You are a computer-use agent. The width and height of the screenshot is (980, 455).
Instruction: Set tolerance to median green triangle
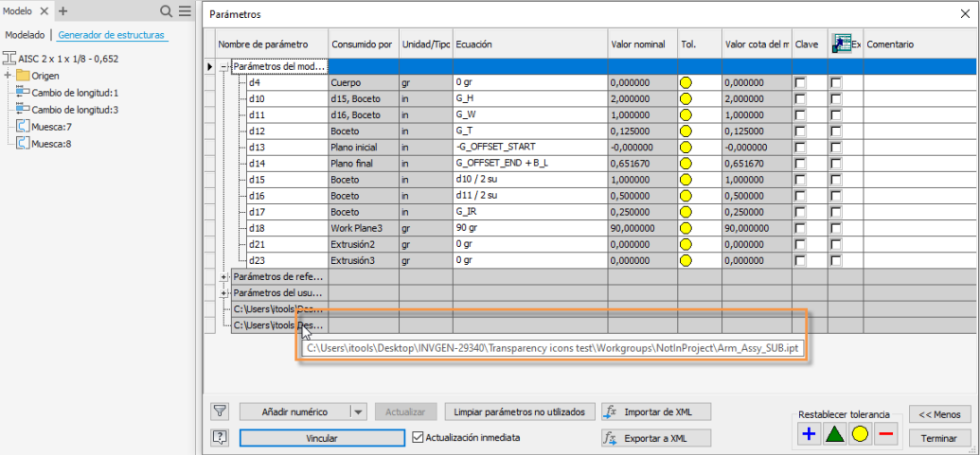point(834,434)
